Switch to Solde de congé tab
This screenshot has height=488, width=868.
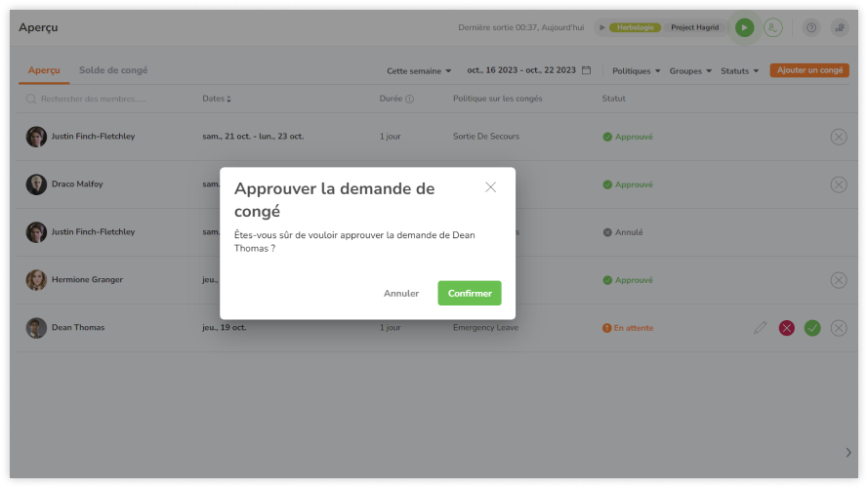click(113, 70)
